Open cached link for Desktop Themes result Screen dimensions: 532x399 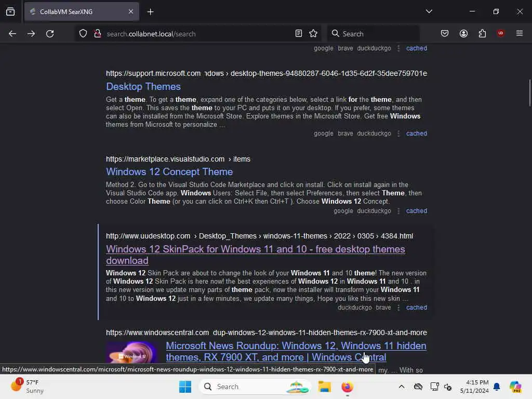pos(416,134)
